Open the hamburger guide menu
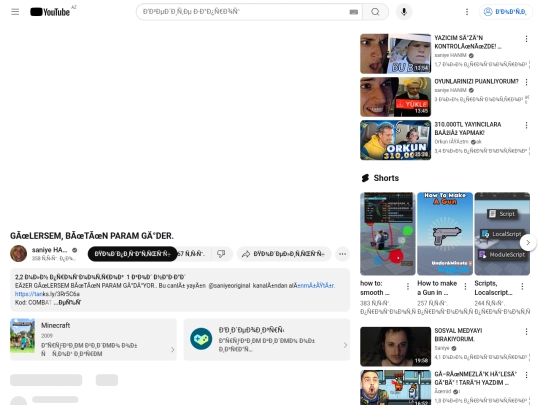Viewport: 540px width, 405px height. click(15, 12)
